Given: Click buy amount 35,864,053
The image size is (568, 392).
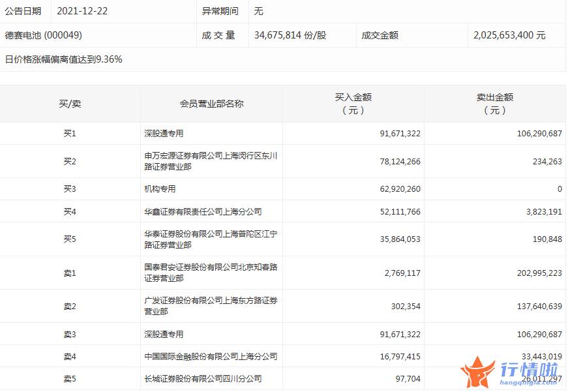Looking at the screenshot, I should [x=400, y=239].
